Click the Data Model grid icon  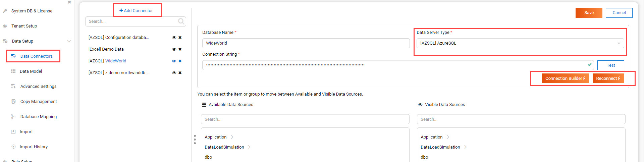tap(13, 71)
